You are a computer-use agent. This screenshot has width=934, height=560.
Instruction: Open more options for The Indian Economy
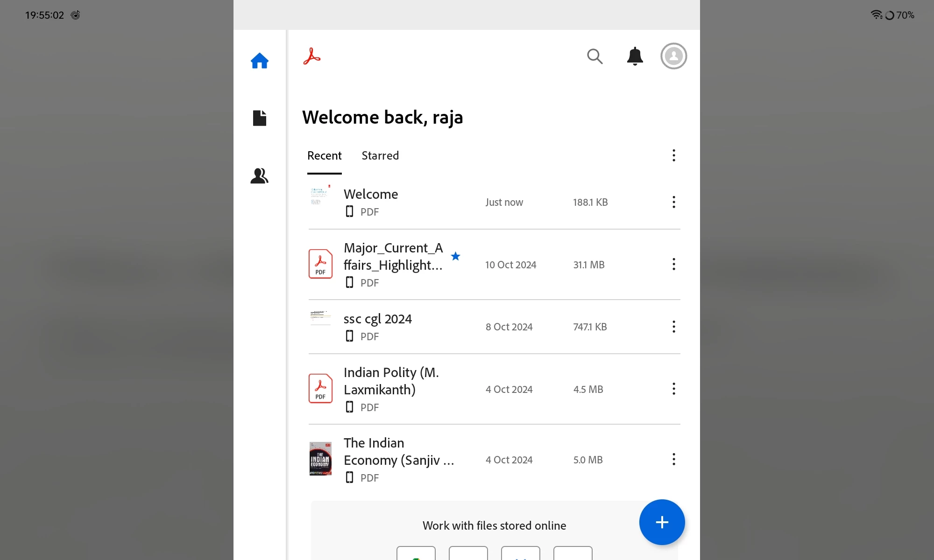(x=673, y=459)
